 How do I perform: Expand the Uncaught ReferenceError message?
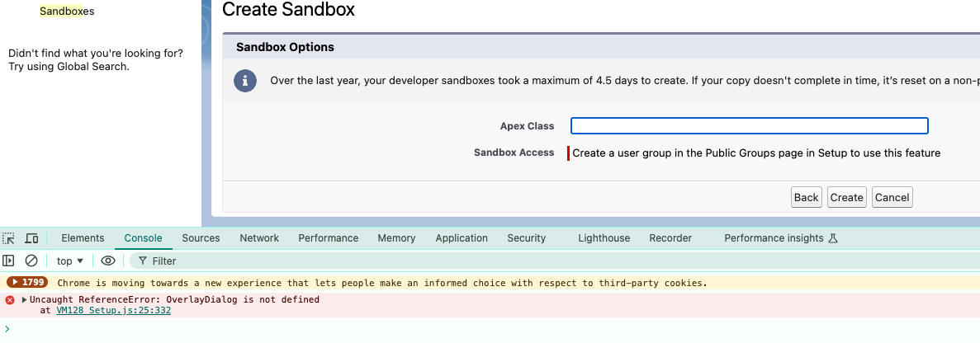tap(24, 300)
